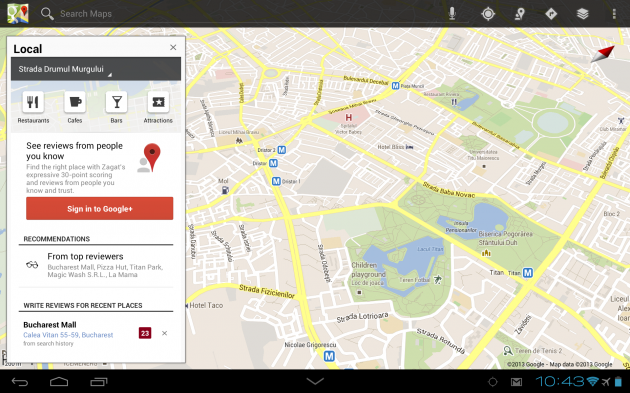This screenshot has height=393, width=630.
Task: Open the directions icon
Action: pyautogui.click(x=551, y=14)
